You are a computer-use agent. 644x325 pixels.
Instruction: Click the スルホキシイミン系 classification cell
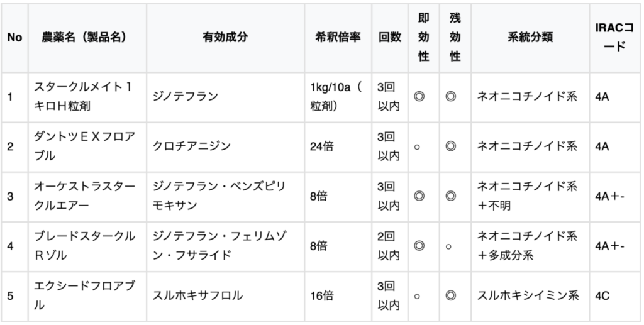coord(530,296)
